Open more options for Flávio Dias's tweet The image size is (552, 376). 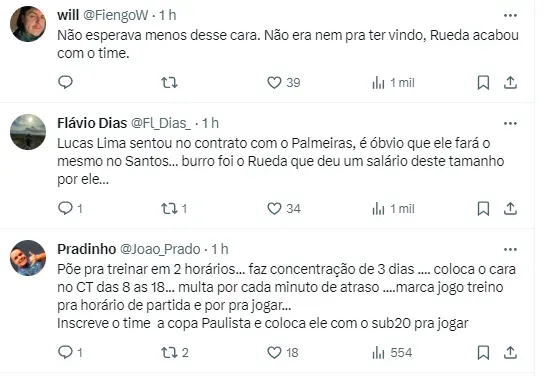(510, 124)
